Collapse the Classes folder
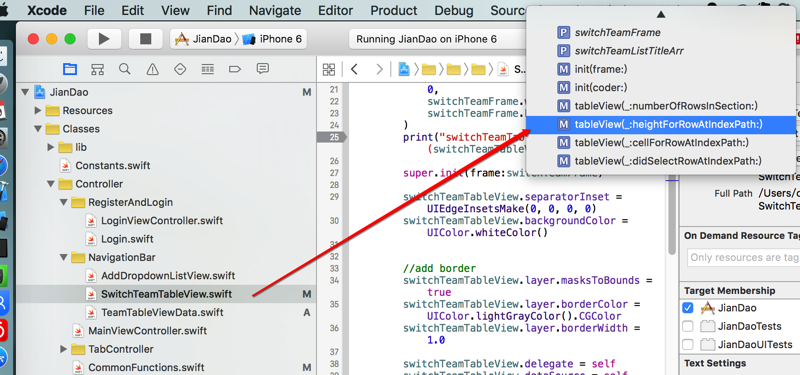Viewport: 800px width, 375px height. [x=38, y=129]
